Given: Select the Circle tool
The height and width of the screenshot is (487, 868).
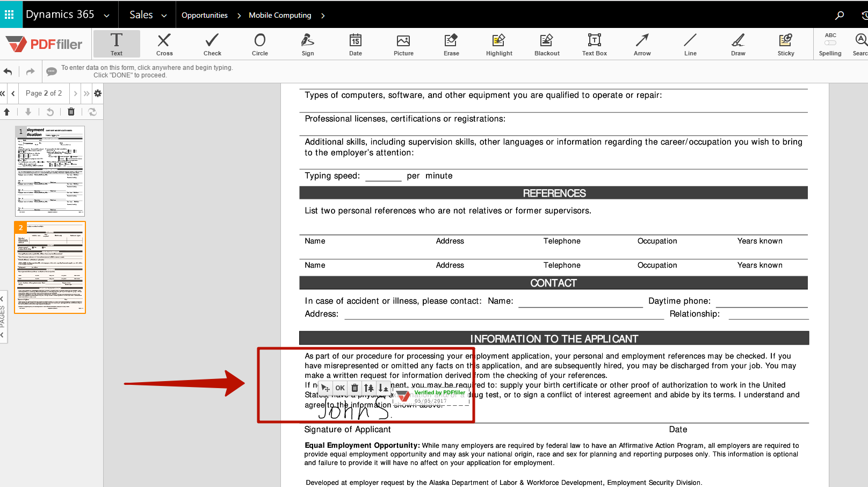Looking at the screenshot, I should point(260,44).
